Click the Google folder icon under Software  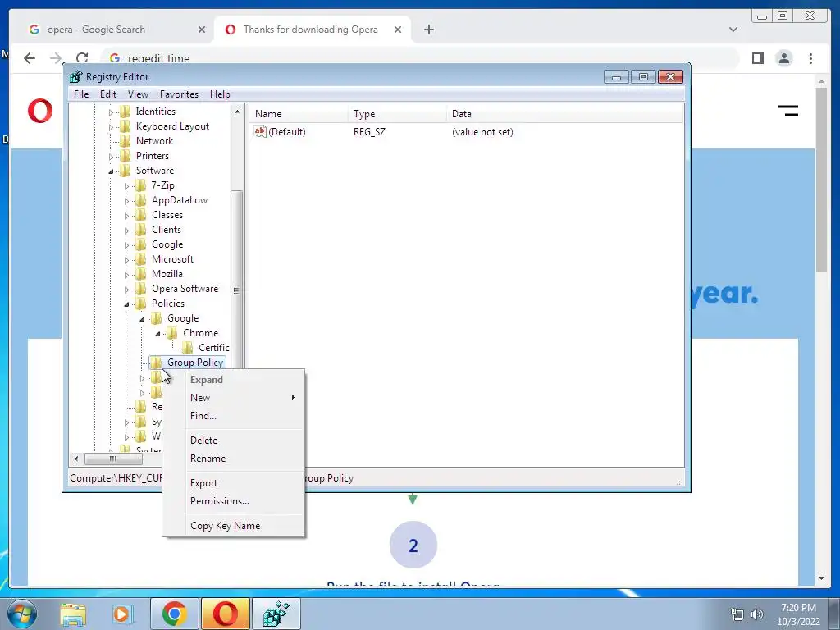141,244
